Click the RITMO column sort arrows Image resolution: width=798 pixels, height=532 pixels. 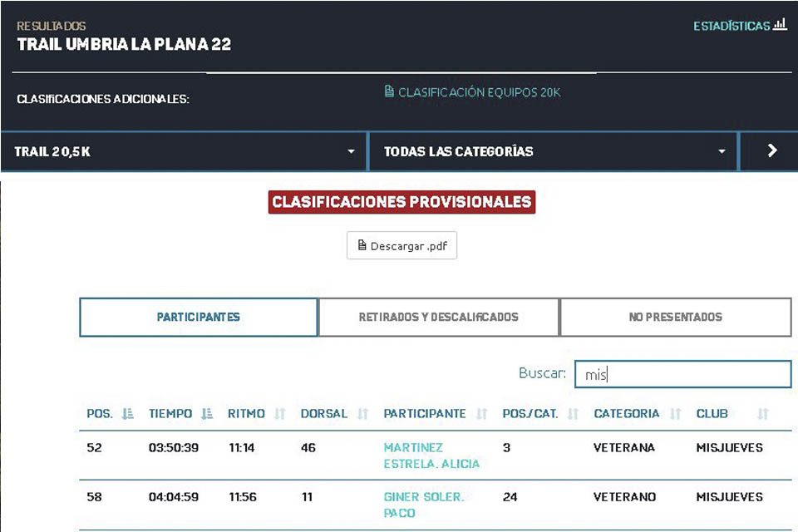[x=279, y=414]
